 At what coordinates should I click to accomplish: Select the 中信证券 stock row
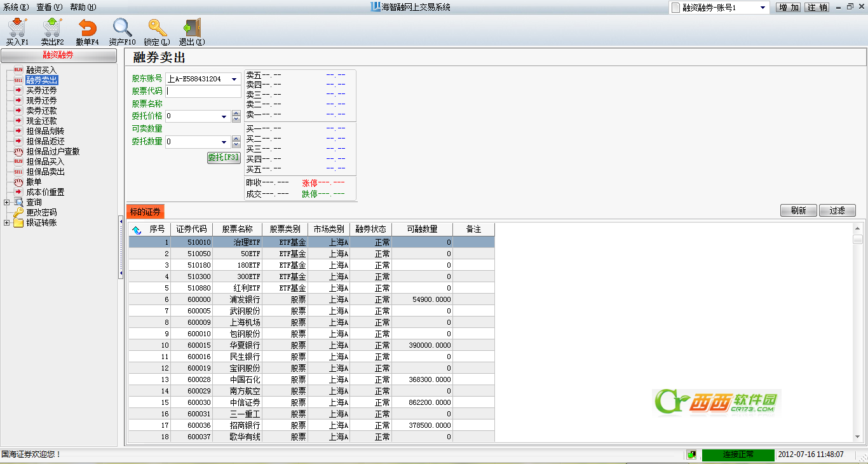[x=311, y=402]
